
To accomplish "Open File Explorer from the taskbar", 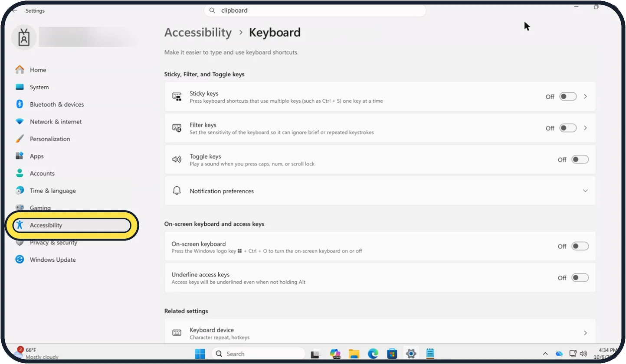I will [x=354, y=354].
